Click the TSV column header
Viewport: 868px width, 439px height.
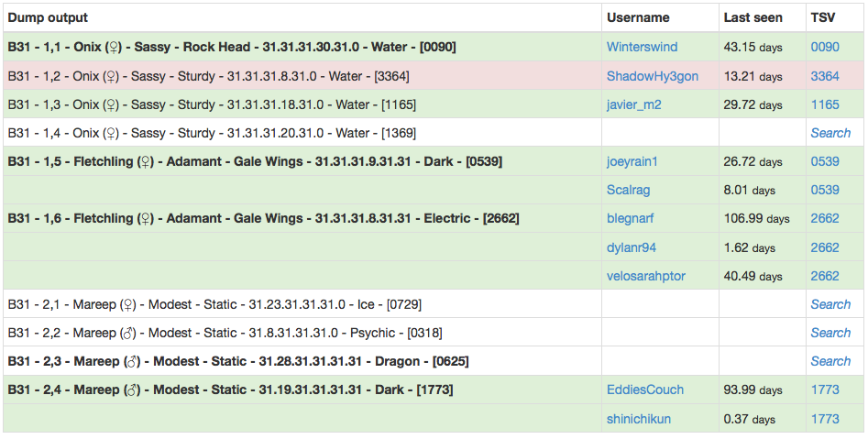coord(822,17)
